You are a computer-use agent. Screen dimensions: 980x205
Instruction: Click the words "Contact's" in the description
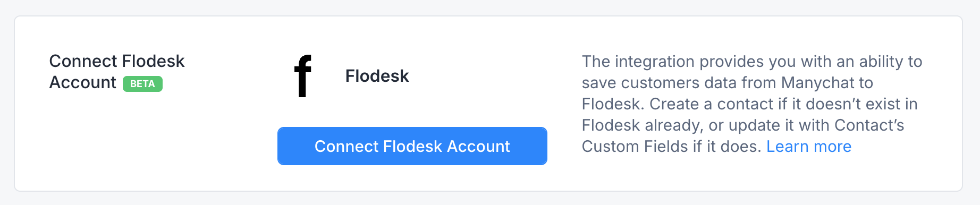click(869, 125)
